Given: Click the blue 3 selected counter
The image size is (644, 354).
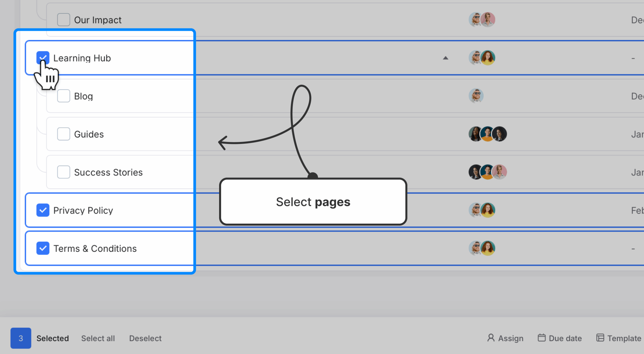Looking at the screenshot, I should 21,338.
